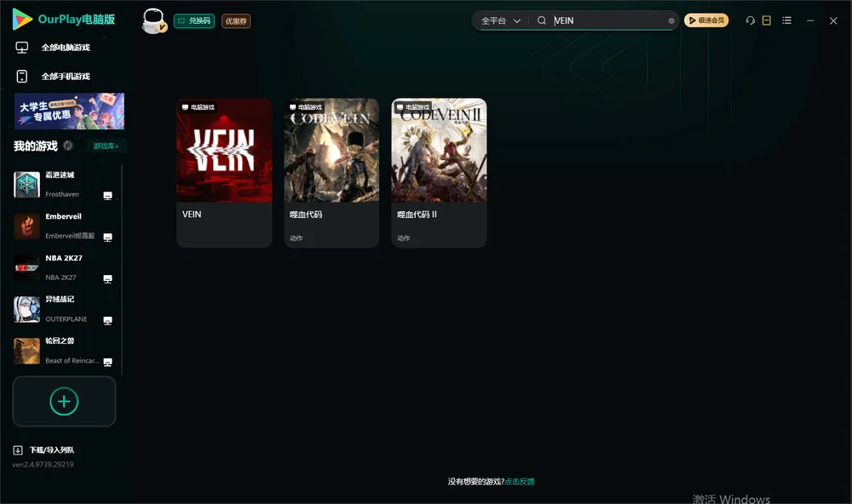This screenshot has height=504, width=852.
Task: Refresh the My Games list icon
Action: (x=68, y=146)
